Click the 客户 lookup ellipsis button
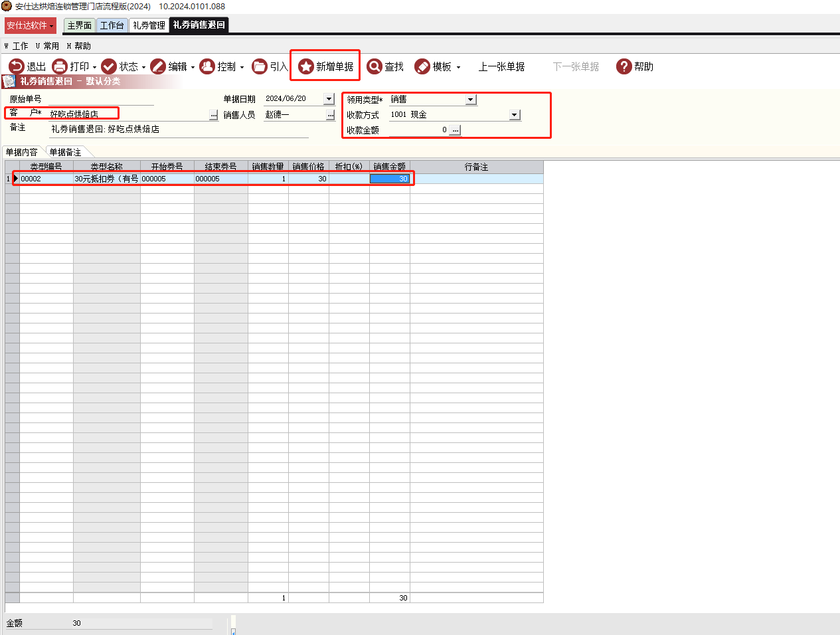The image size is (840, 635). (213, 115)
